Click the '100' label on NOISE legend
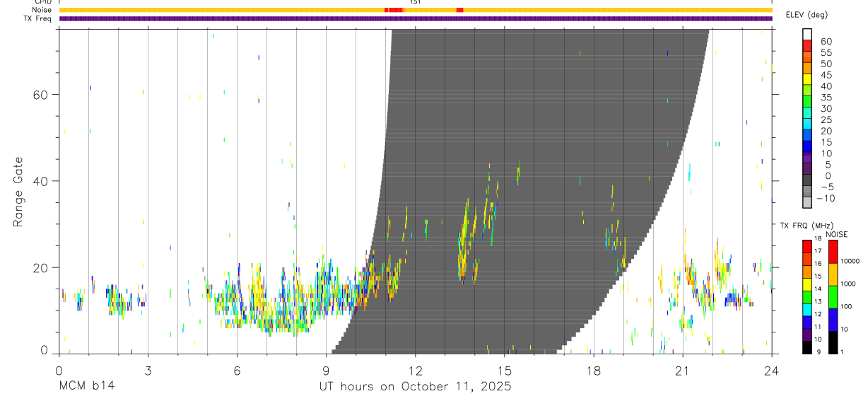Screen dimensions: 868x401 pos(847,306)
